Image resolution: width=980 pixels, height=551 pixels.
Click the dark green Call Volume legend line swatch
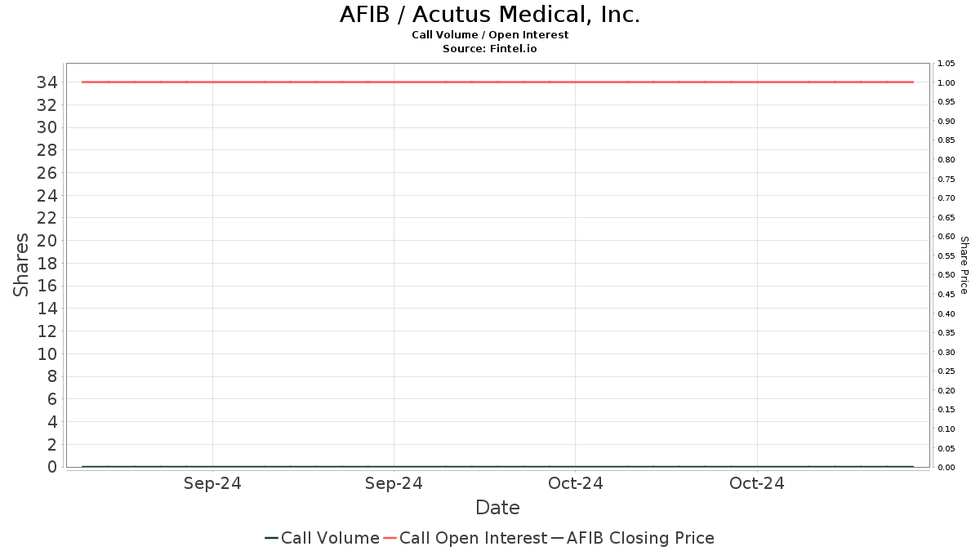[x=272, y=538]
